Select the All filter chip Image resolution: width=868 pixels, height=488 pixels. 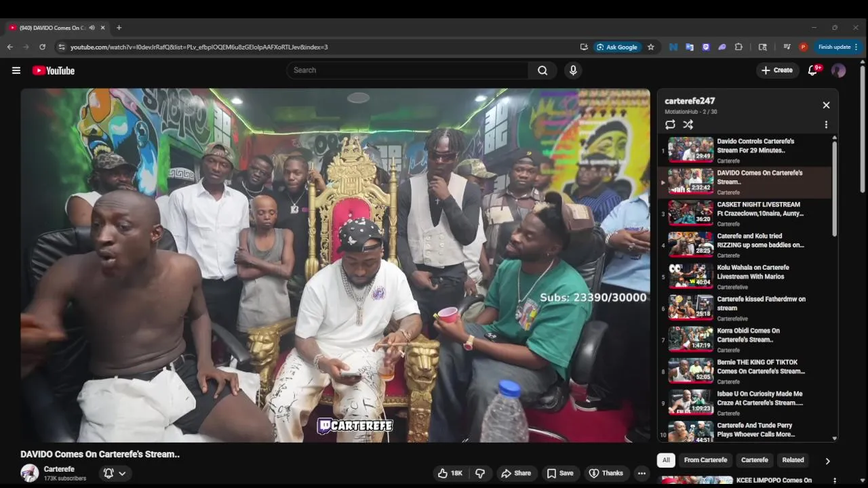[666, 460]
